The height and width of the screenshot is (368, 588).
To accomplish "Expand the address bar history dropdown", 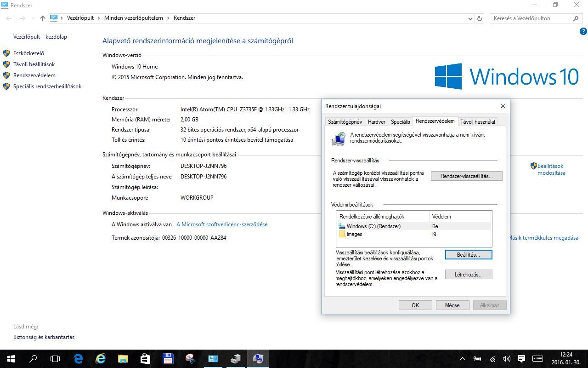I will [x=470, y=18].
